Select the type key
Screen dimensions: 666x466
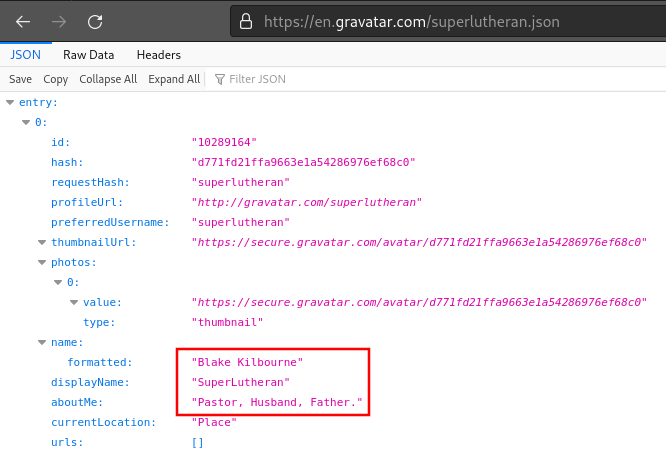[x=99, y=322]
